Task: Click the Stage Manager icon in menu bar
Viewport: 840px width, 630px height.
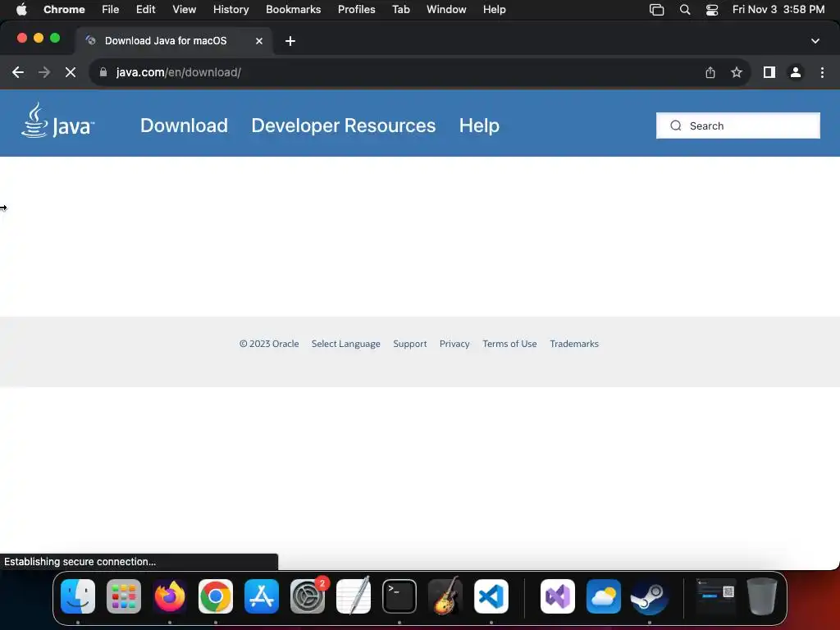Action: (656, 10)
